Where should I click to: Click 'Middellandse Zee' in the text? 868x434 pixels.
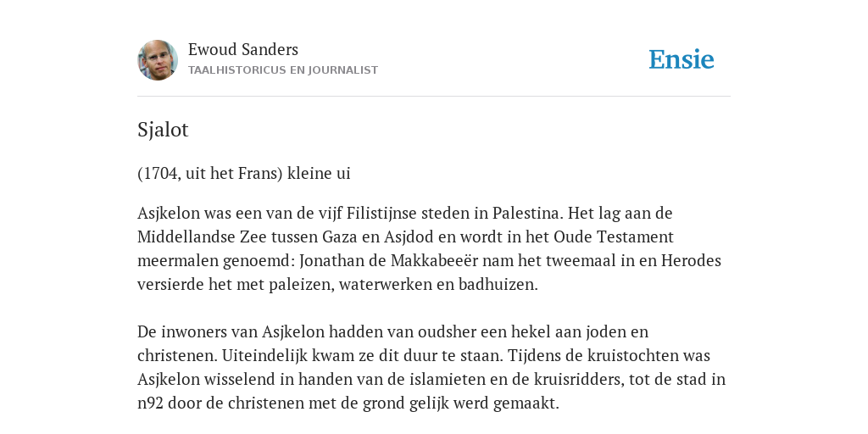(202, 237)
